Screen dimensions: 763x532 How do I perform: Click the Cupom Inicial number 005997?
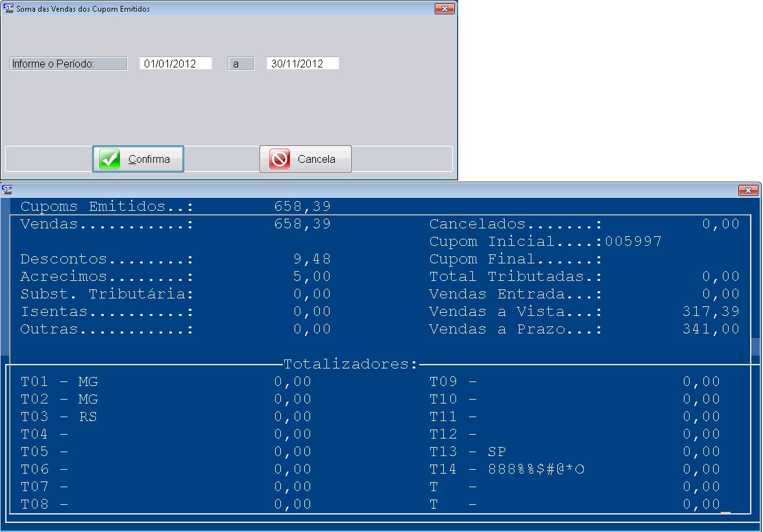(633, 242)
